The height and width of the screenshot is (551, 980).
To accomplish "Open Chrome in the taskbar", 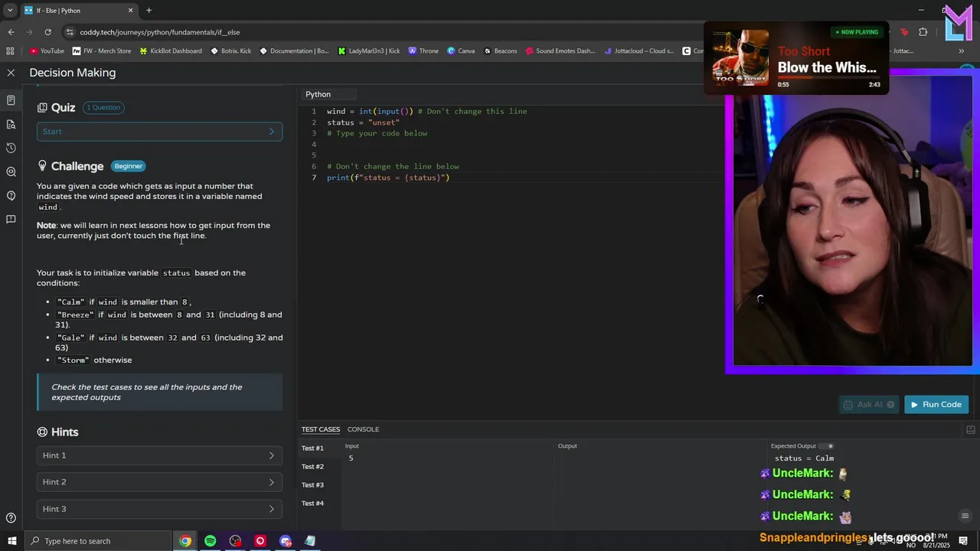I will 185,541.
